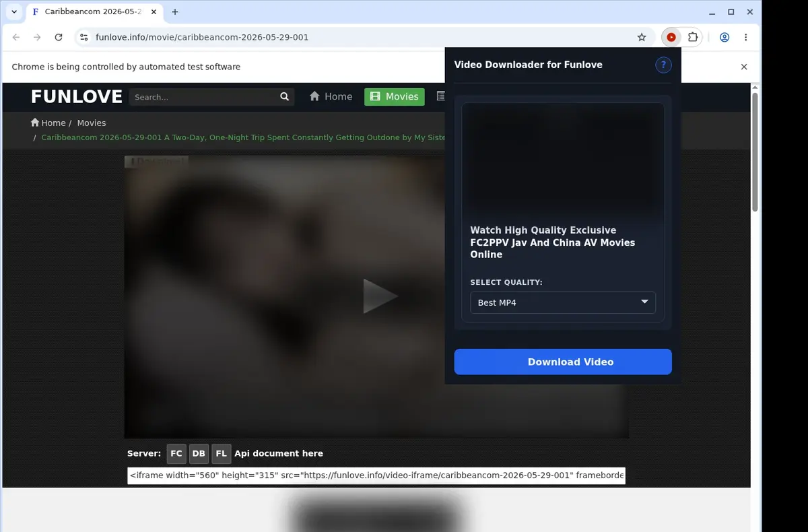Image resolution: width=808 pixels, height=532 pixels.
Task: Open the Select Quality dropdown
Action: tap(563, 302)
